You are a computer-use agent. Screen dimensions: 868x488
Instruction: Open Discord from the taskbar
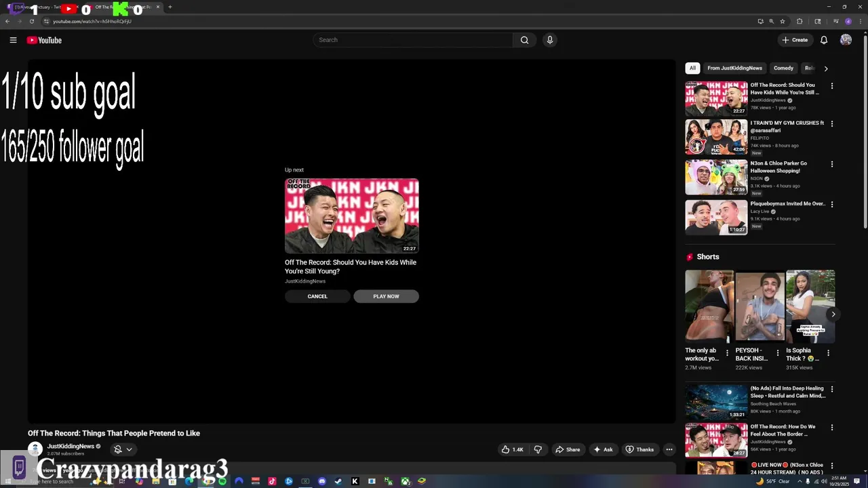point(322,481)
